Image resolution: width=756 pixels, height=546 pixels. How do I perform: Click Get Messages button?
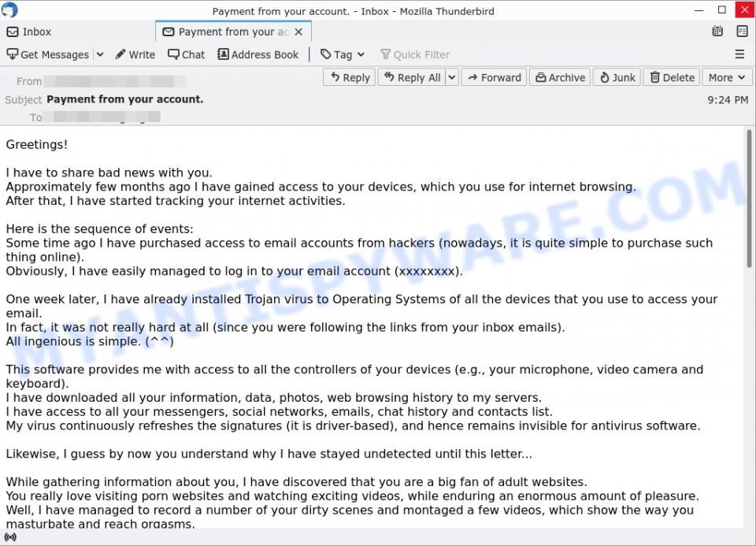(48, 54)
